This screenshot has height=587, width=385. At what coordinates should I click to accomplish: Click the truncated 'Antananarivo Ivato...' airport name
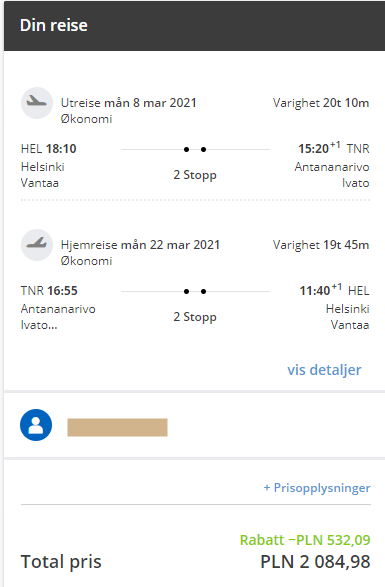(x=58, y=317)
